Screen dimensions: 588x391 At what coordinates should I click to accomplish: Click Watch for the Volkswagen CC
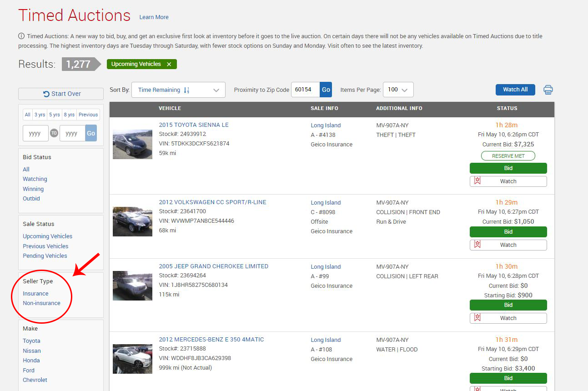(508, 245)
